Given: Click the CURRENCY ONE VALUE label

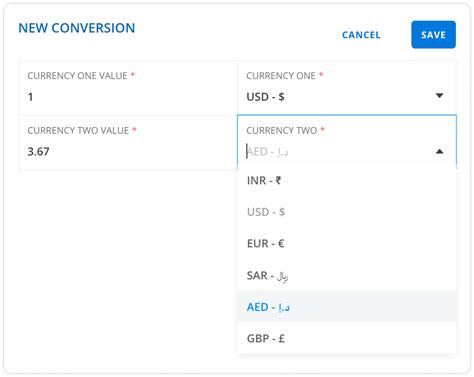Looking at the screenshot, I should tap(77, 76).
